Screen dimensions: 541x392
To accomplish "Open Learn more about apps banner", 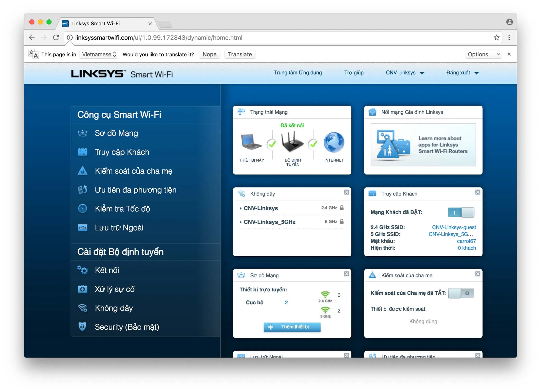I will [x=423, y=145].
